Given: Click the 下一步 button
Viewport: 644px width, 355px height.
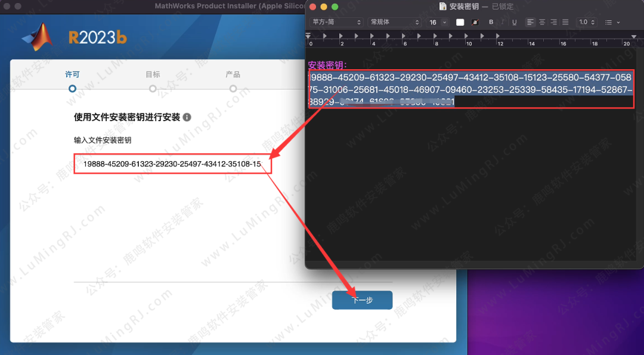Looking at the screenshot, I should coord(362,300).
